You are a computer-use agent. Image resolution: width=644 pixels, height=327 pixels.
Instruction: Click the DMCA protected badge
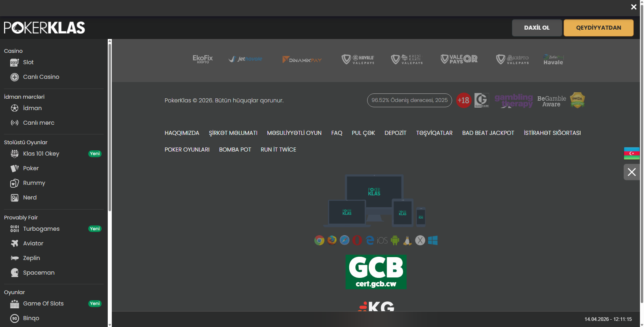(x=577, y=100)
